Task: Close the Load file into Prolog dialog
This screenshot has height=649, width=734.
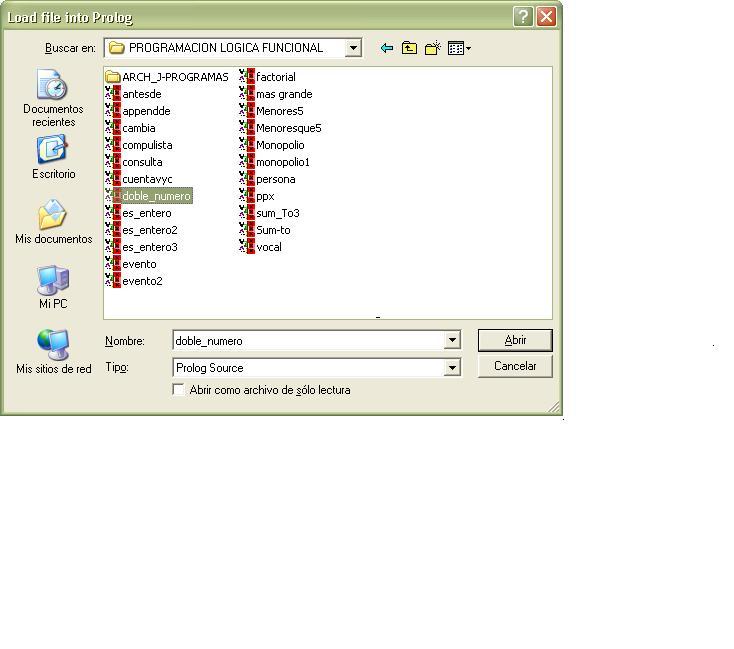Action: tap(546, 17)
